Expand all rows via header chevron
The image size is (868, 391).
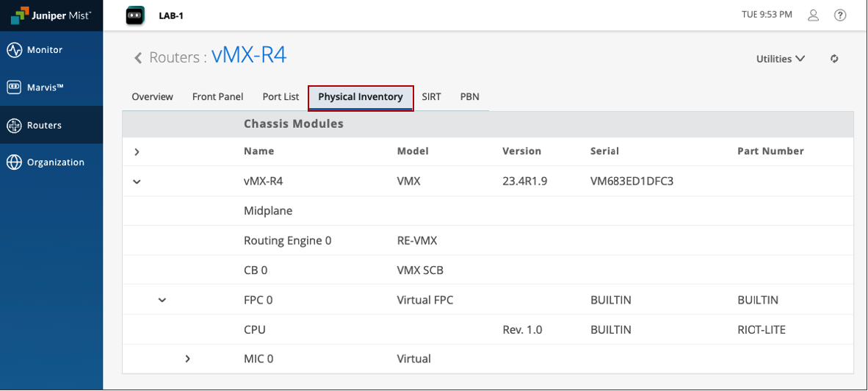tap(137, 151)
